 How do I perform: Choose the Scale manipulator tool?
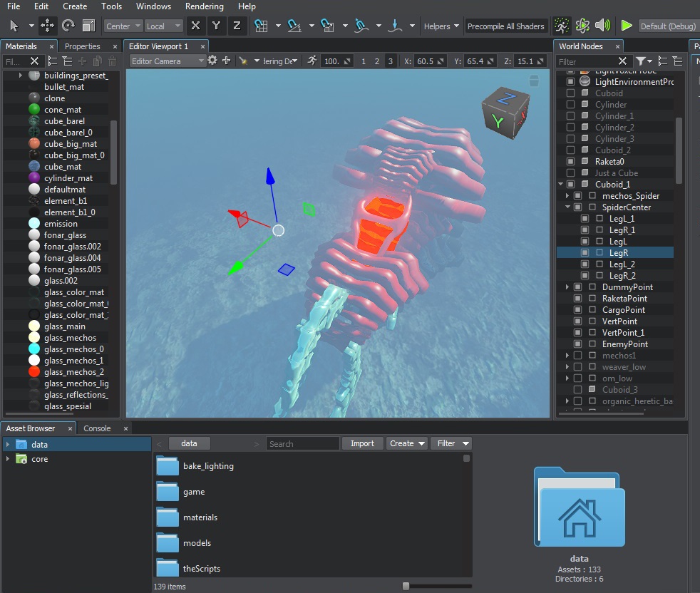88,26
